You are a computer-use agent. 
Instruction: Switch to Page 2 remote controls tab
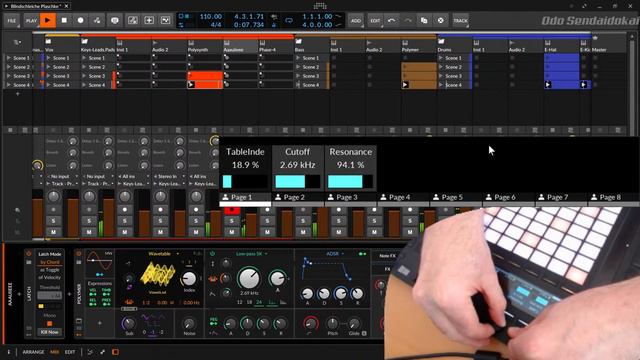298,197
